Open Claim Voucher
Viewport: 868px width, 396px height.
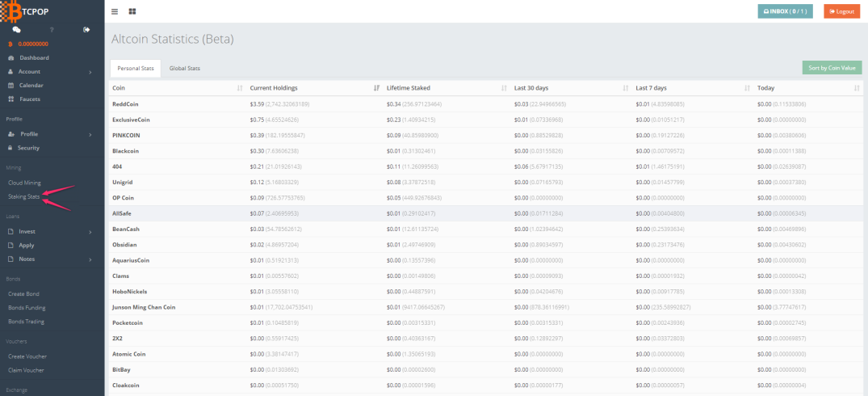[x=26, y=370]
